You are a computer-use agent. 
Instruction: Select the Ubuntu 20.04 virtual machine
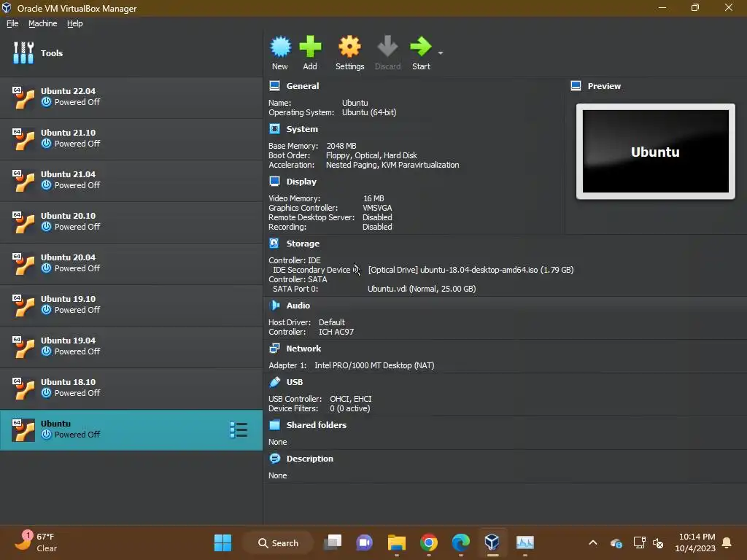[131, 263]
